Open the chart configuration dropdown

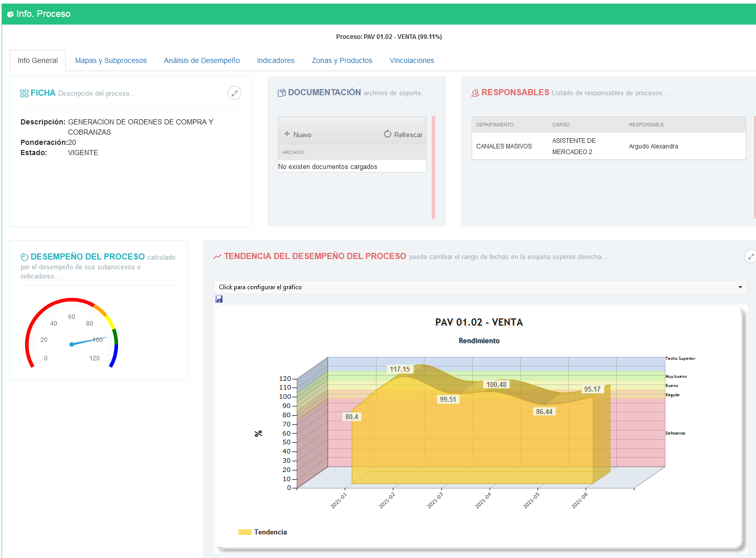[x=480, y=287]
